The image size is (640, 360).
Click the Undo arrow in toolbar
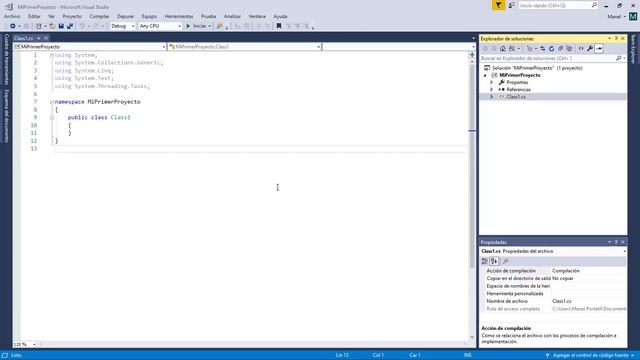coord(82,26)
